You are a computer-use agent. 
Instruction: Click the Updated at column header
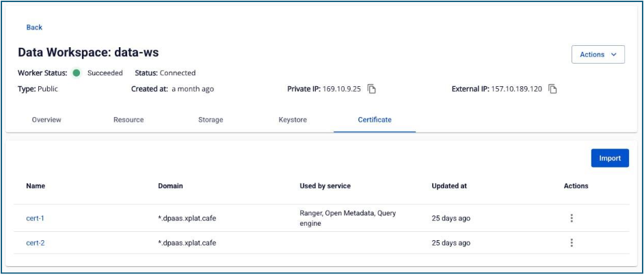tap(449, 185)
